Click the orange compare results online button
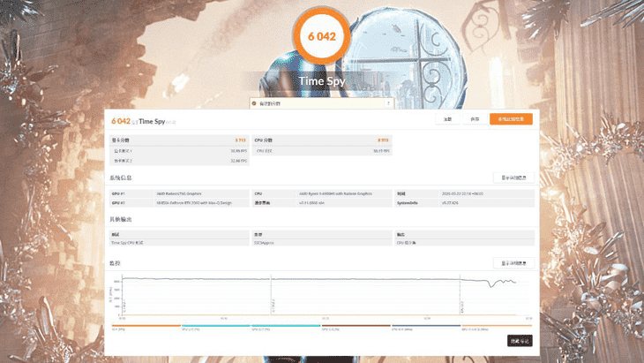The height and width of the screenshot is (363, 644). pyautogui.click(x=511, y=119)
